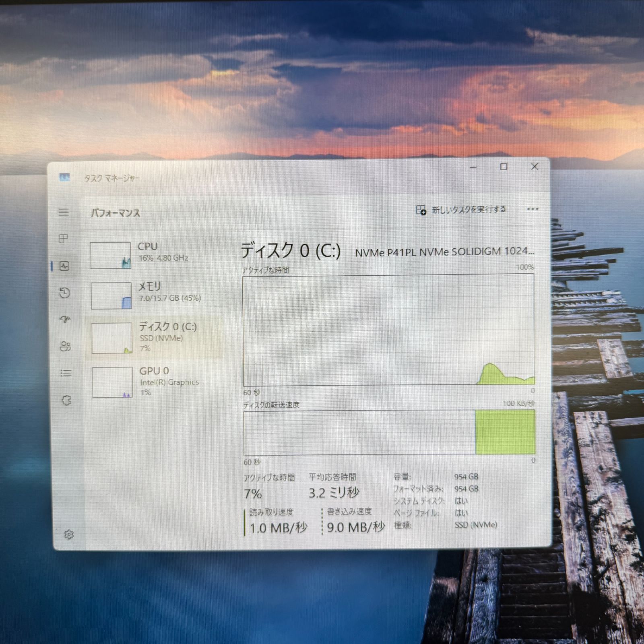Click the memory mini graph thumbnail
Viewport: 644px width, 644px height.
pos(111,296)
